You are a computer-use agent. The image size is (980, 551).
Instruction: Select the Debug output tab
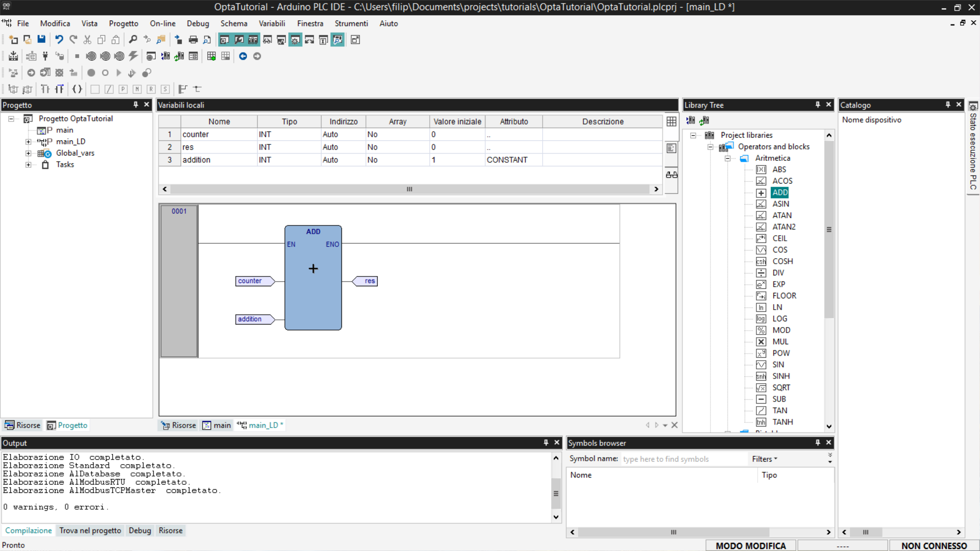(x=139, y=531)
